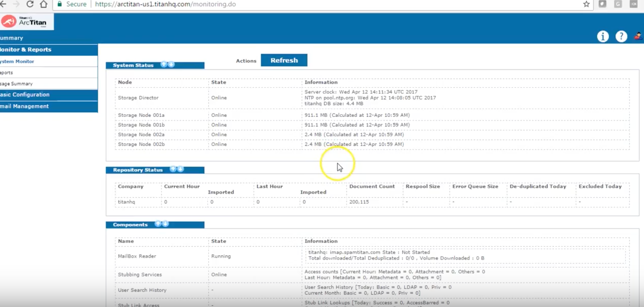Viewport: 644px width, 307px height.
Task: Click the down arrow on System Status
Action: [x=171, y=64]
